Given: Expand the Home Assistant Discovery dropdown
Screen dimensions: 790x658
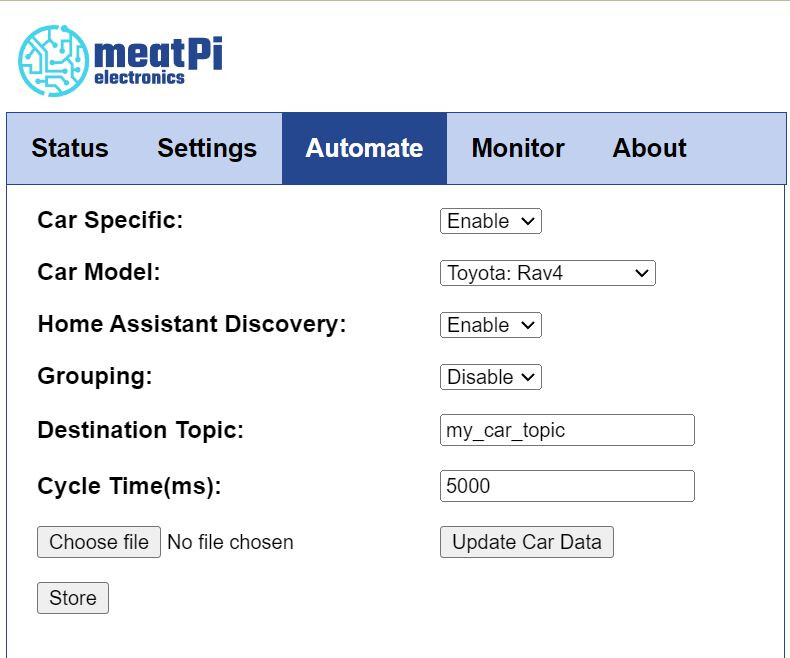Looking at the screenshot, I should pos(490,325).
